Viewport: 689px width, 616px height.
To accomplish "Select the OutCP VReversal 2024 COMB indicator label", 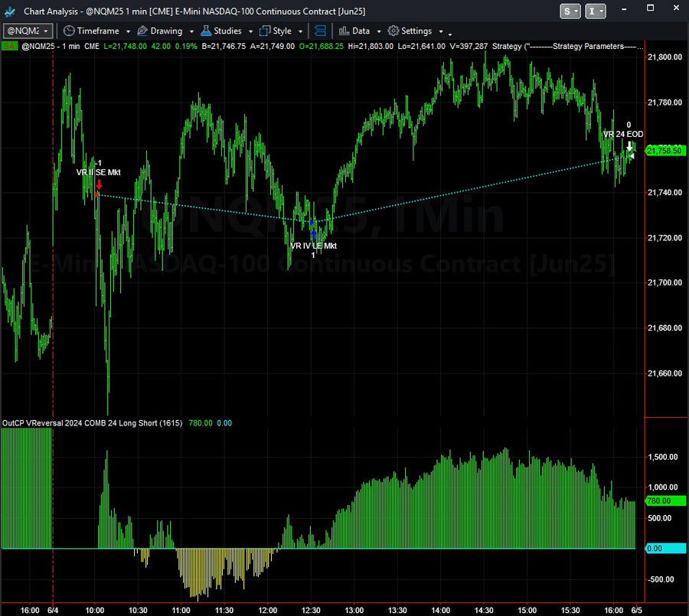I will tap(92, 423).
